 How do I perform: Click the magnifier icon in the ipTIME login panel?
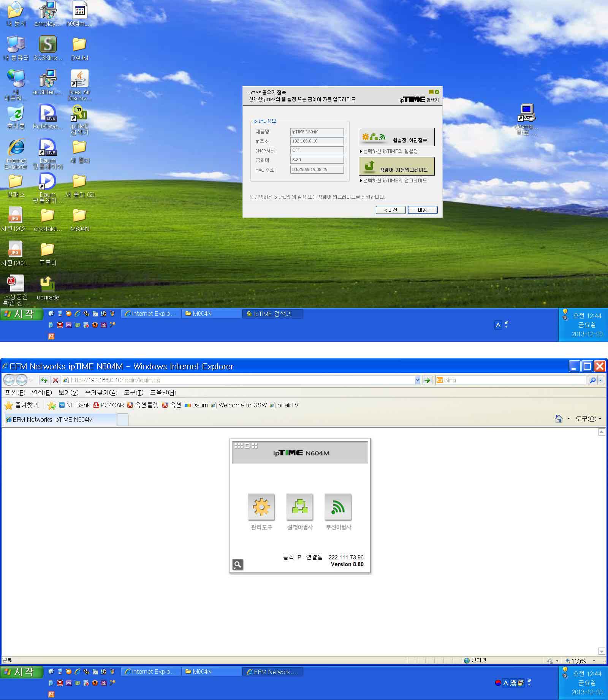coord(237,565)
